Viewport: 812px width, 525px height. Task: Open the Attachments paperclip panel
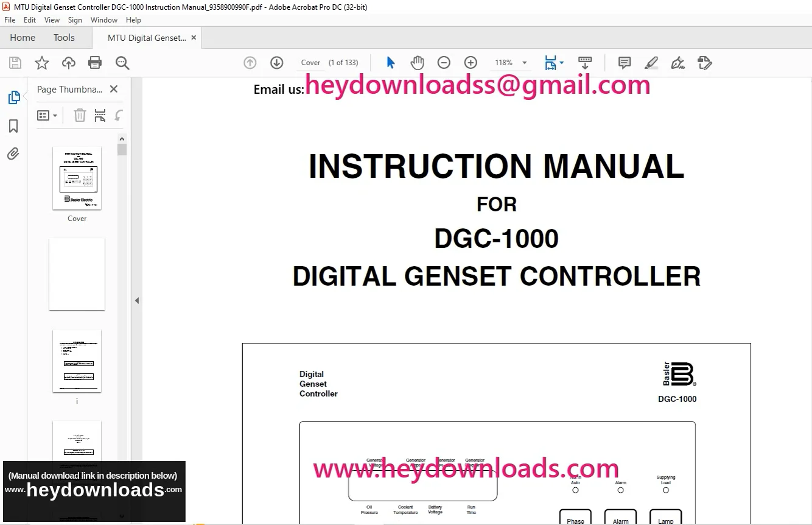pyautogui.click(x=13, y=154)
